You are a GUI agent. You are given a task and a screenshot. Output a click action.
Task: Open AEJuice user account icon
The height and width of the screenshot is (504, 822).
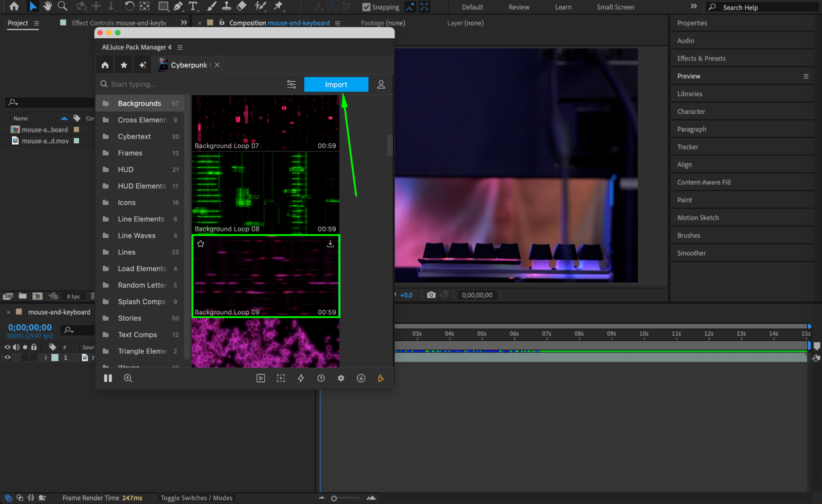point(381,84)
